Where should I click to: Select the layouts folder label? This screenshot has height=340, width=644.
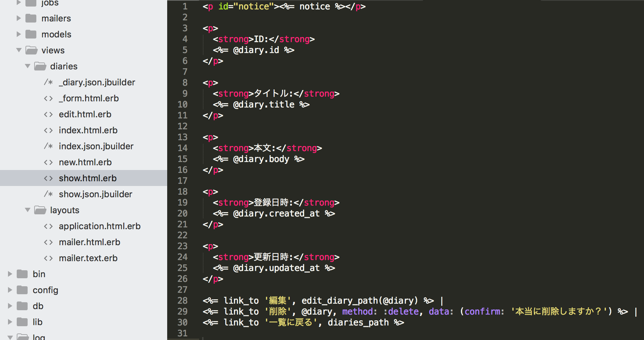(x=65, y=210)
